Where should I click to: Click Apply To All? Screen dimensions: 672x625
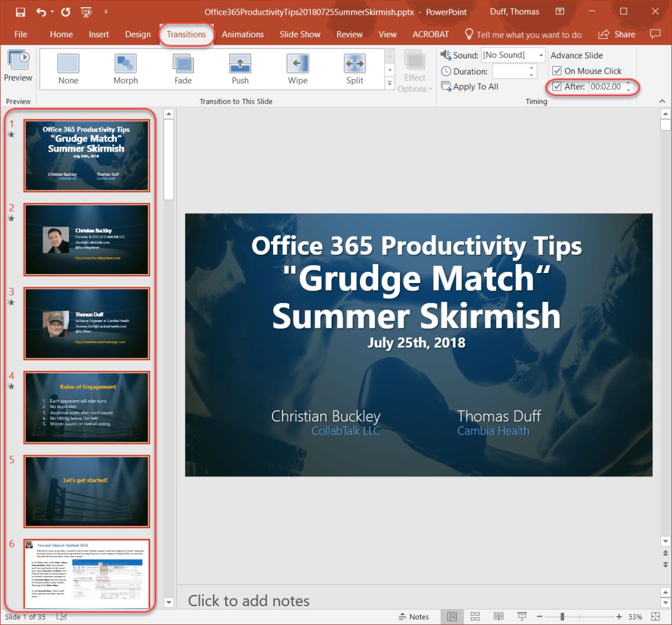click(470, 86)
